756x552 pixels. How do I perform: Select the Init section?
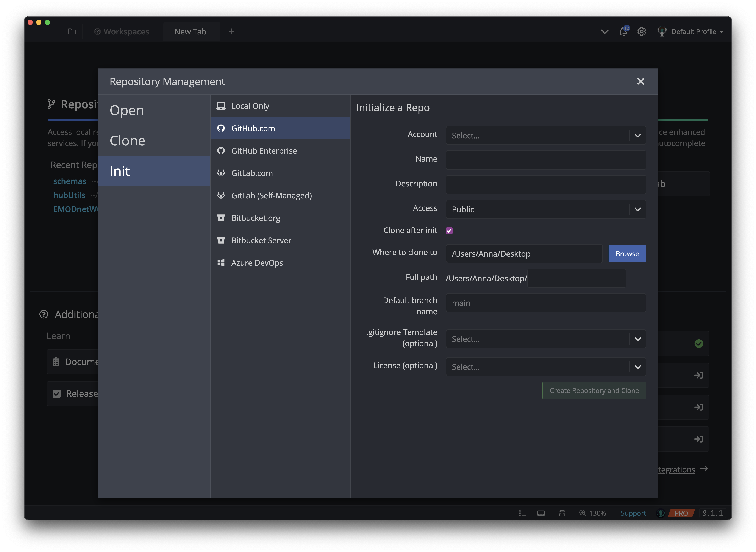(x=154, y=171)
